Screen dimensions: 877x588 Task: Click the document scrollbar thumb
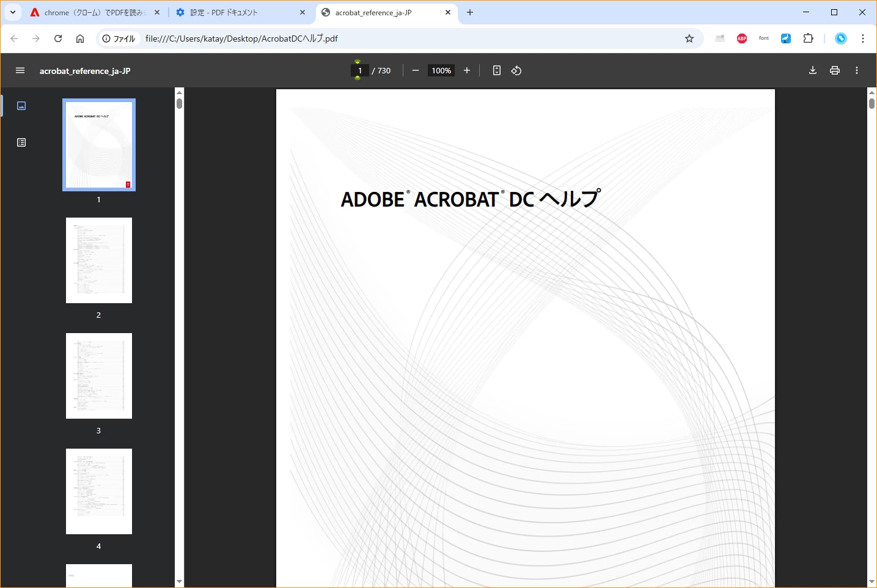coord(871,103)
